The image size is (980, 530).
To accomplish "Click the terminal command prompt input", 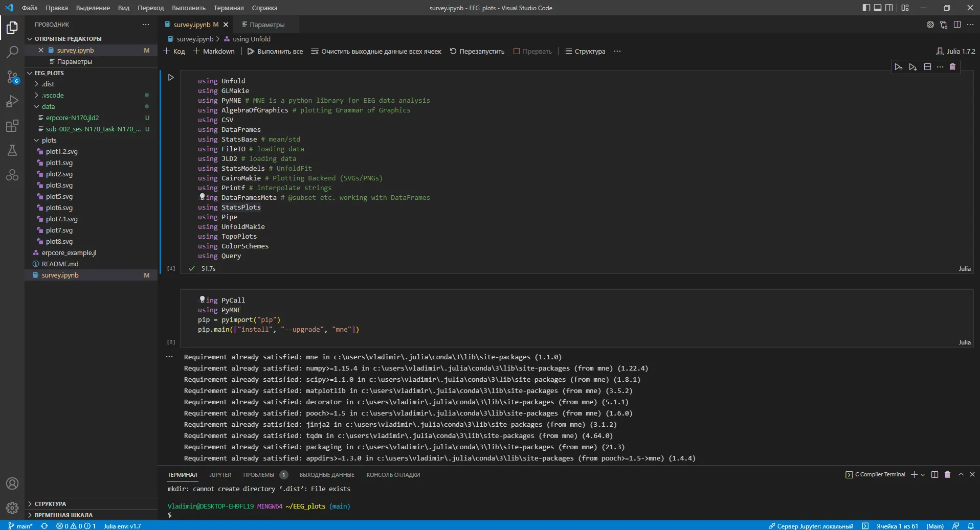I will click(x=171, y=515).
